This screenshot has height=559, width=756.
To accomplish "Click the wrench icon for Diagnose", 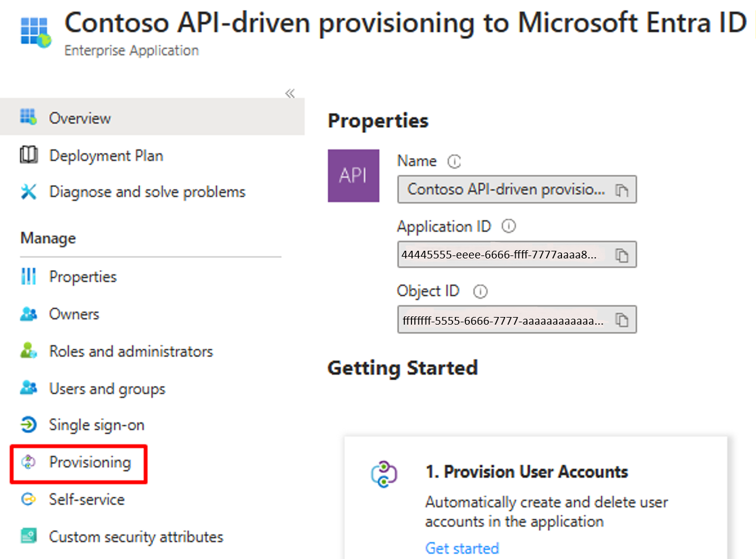I will (28, 192).
